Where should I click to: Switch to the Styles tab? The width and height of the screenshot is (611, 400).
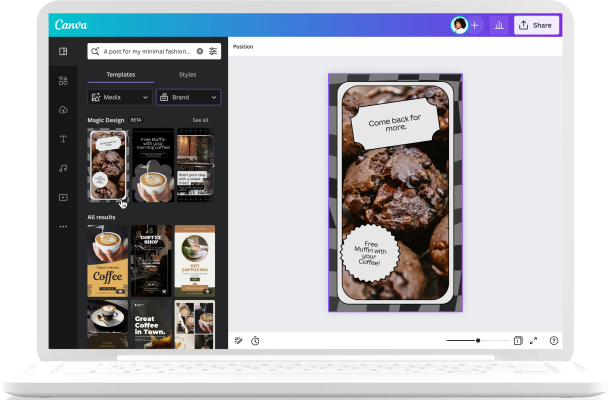[x=187, y=75]
